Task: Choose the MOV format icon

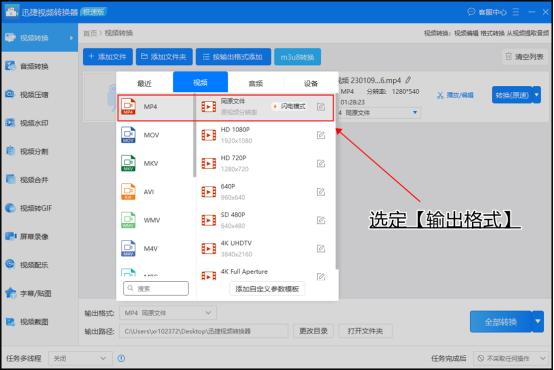Action: 128,135
